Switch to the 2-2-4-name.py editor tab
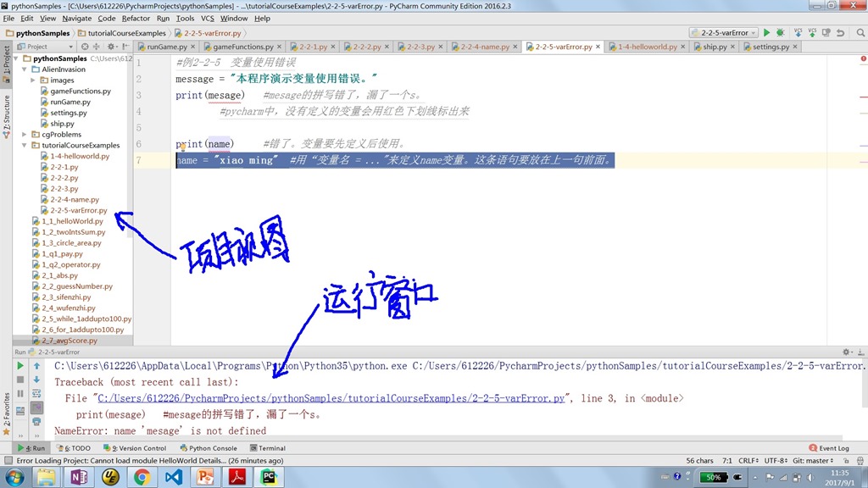The height and width of the screenshot is (488, 868). point(484,47)
